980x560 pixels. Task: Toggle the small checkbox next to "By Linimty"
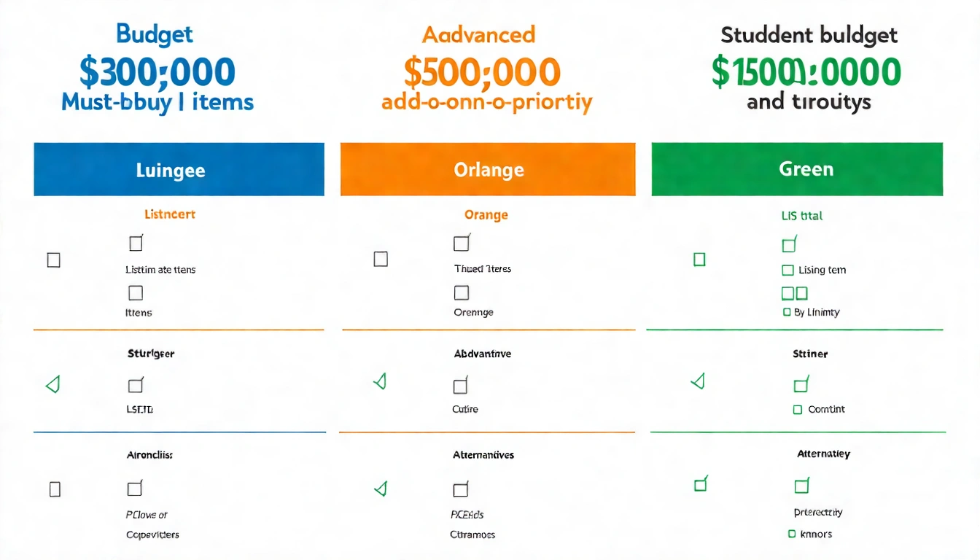click(x=787, y=312)
